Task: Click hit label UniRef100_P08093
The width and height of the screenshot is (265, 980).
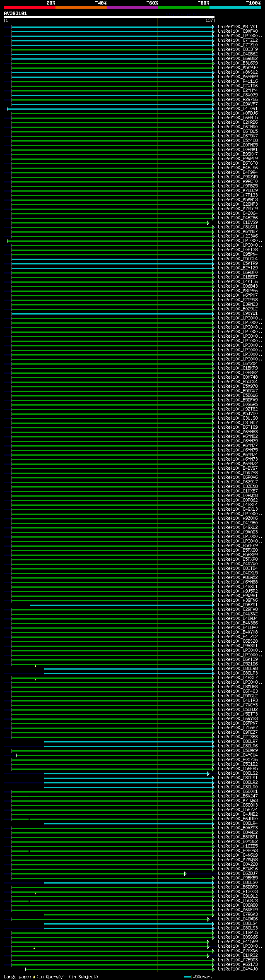Action: point(238,851)
